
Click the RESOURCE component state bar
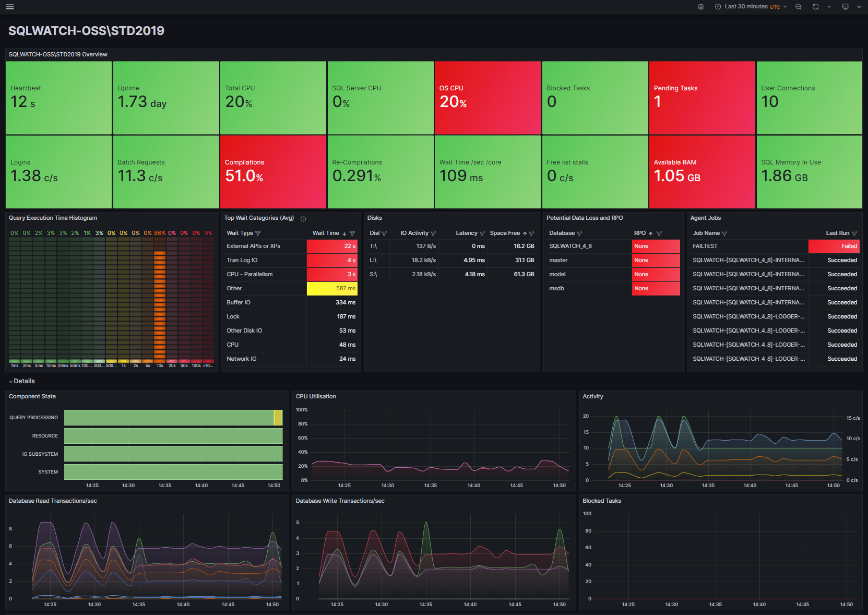173,436
